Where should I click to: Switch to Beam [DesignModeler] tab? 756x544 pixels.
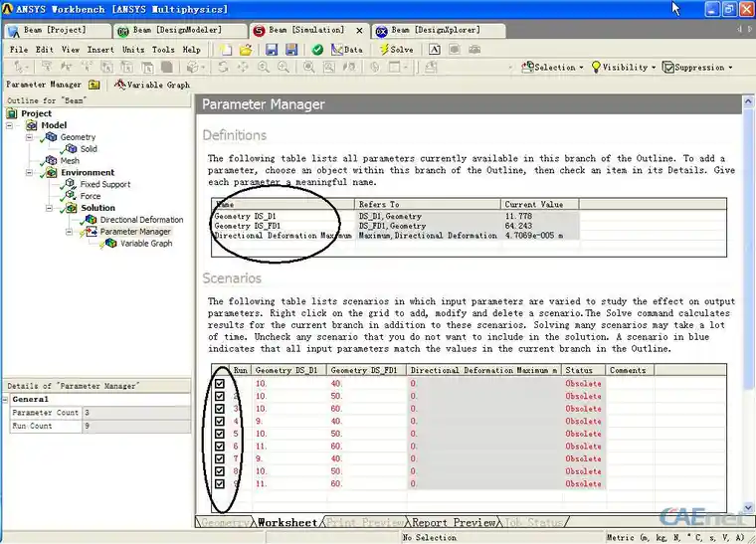[181, 31]
